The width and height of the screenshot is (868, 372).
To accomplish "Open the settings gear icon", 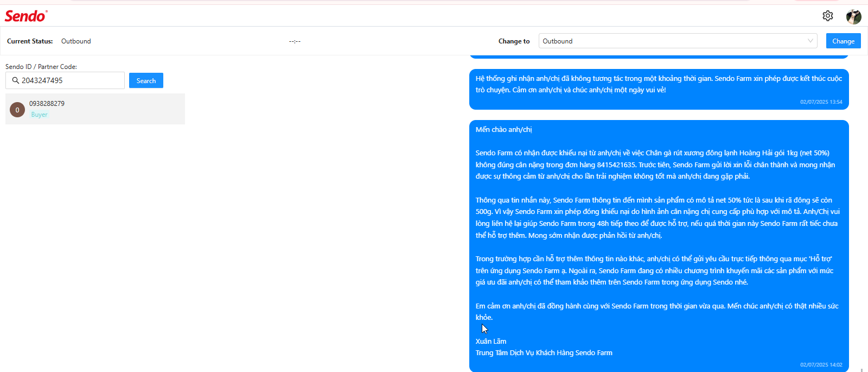I will pos(827,16).
